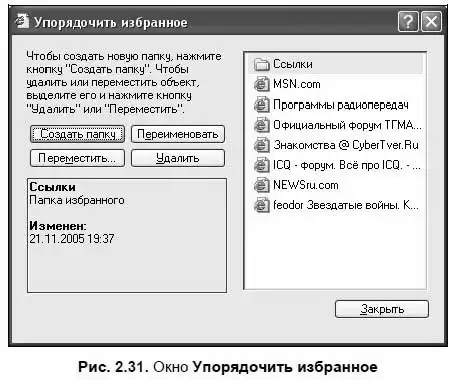
Task: Click the Знакомства @ CyberTver.Ru icon
Action: tap(262, 145)
